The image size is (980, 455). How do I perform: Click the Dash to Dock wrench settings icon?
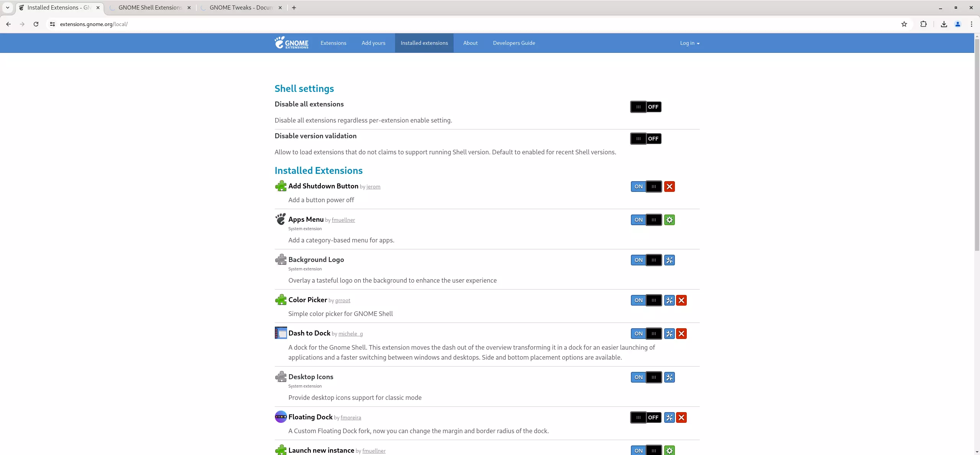(x=670, y=333)
